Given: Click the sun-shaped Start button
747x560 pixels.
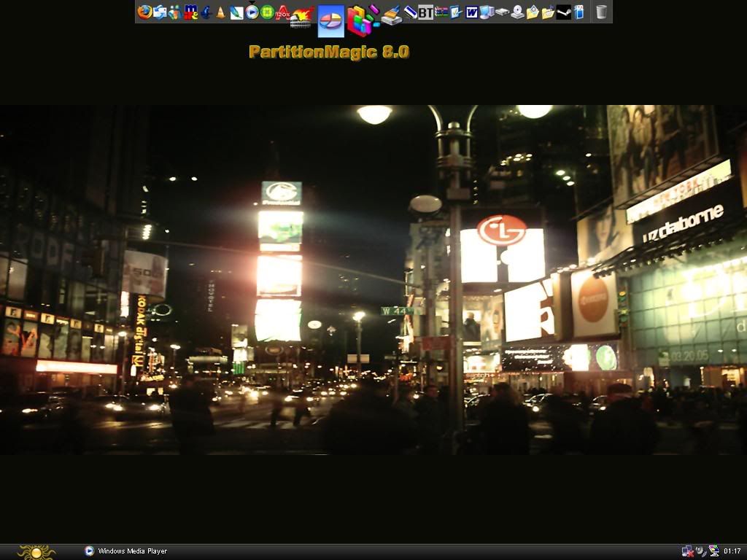Looking at the screenshot, I should click(36, 552).
